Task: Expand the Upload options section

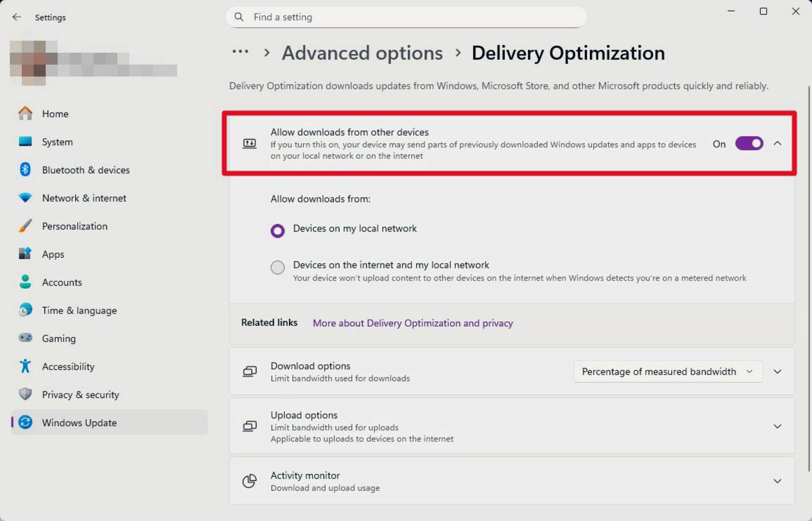Action: click(x=777, y=426)
